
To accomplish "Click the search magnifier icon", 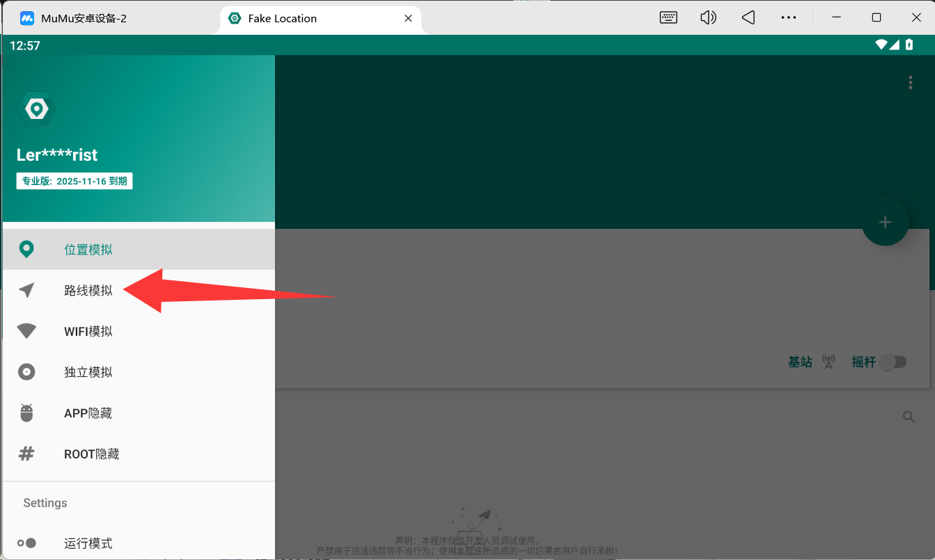I will click(x=909, y=417).
